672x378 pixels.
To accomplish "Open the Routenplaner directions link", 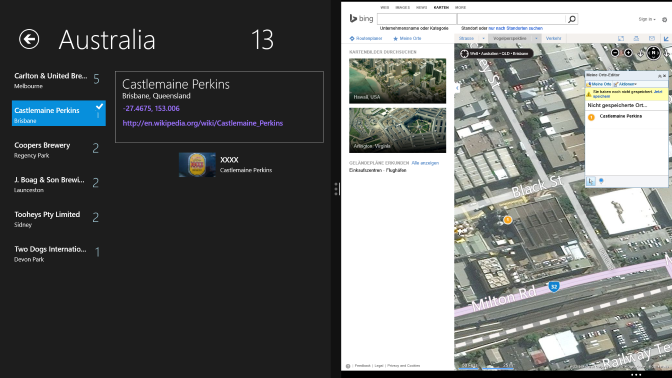I will coord(366,39).
